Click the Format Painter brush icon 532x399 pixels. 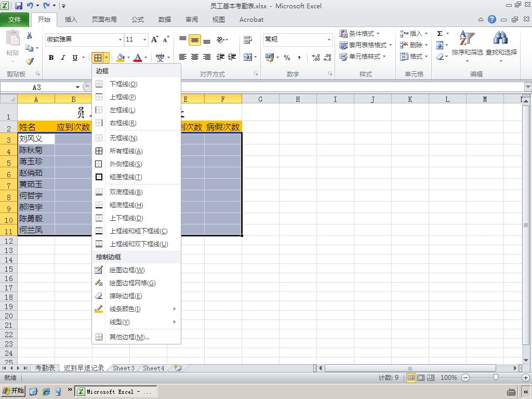(30, 61)
